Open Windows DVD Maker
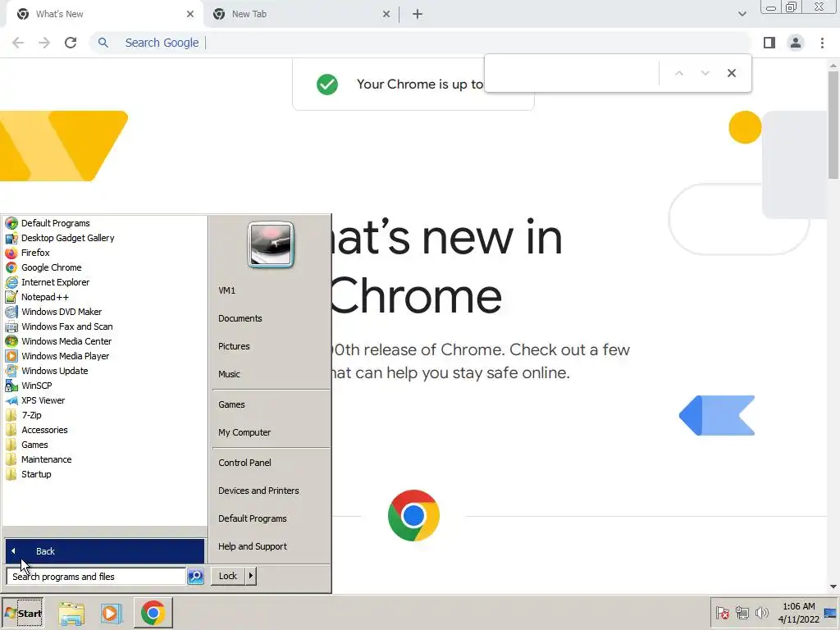The height and width of the screenshot is (630, 840). point(61,311)
